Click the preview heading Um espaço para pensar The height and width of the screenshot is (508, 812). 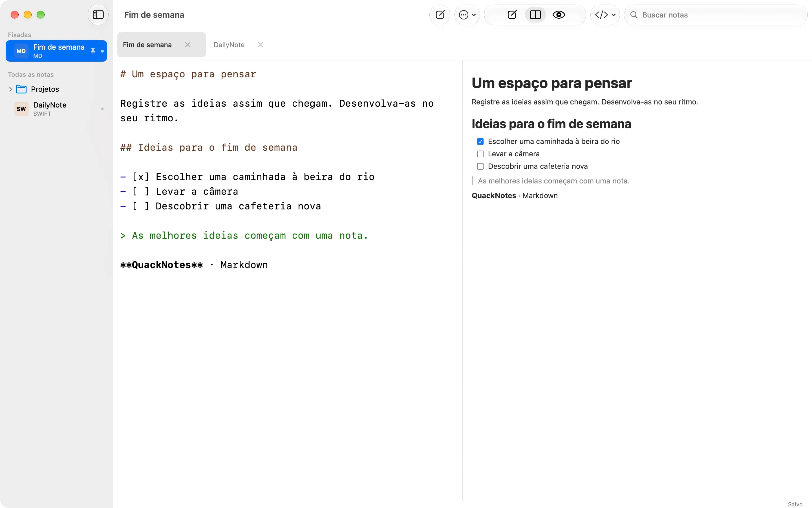pyautogui.click(x=551, y=83)
